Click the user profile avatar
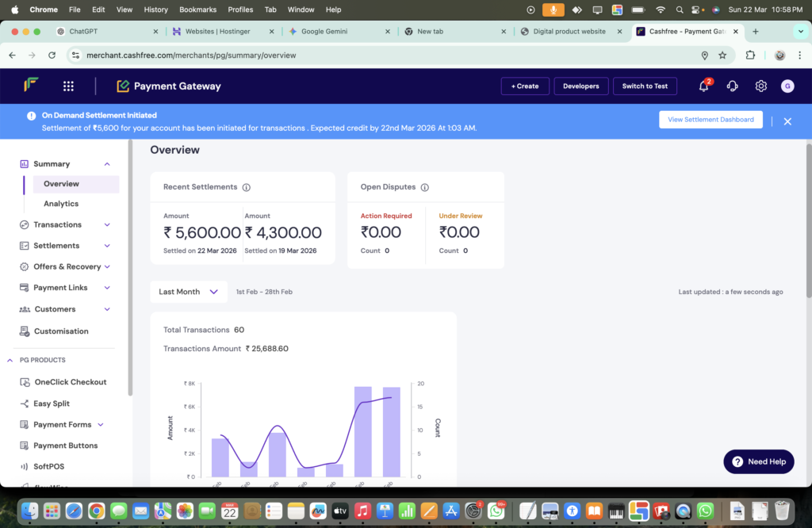The image size is (812, 528). point(787,86)
